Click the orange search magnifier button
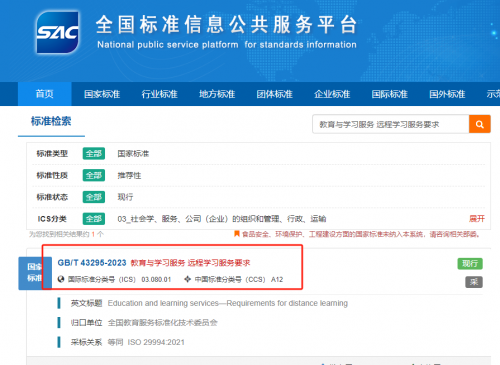Screen dimensions: 500x365 tap(480, 124)
